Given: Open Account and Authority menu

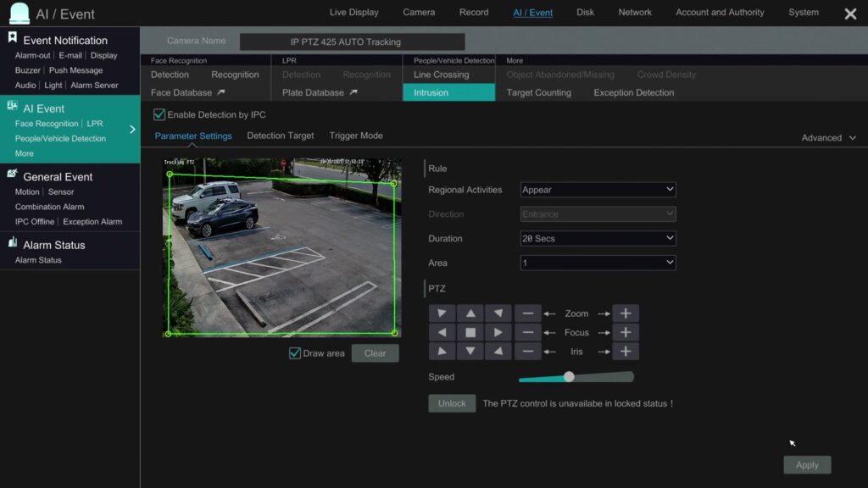Looking at the screenshot, I should tap(720, 12).
